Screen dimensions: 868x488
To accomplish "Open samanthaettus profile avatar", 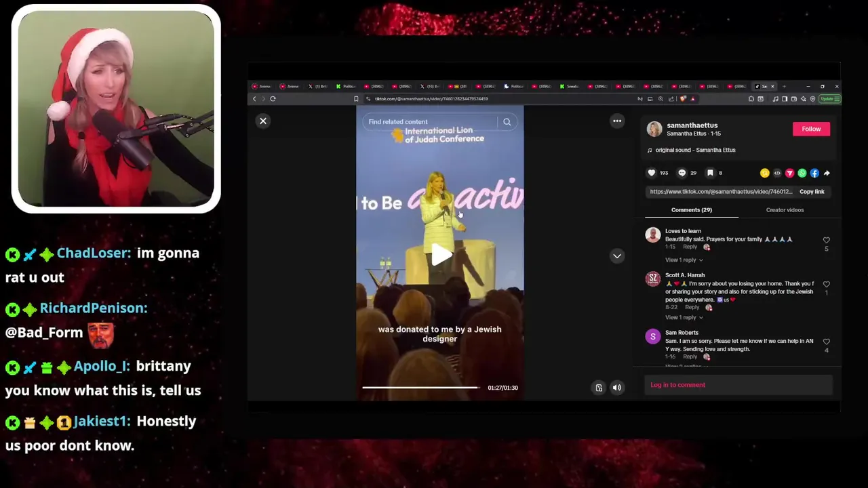I will tap(654, 129).
